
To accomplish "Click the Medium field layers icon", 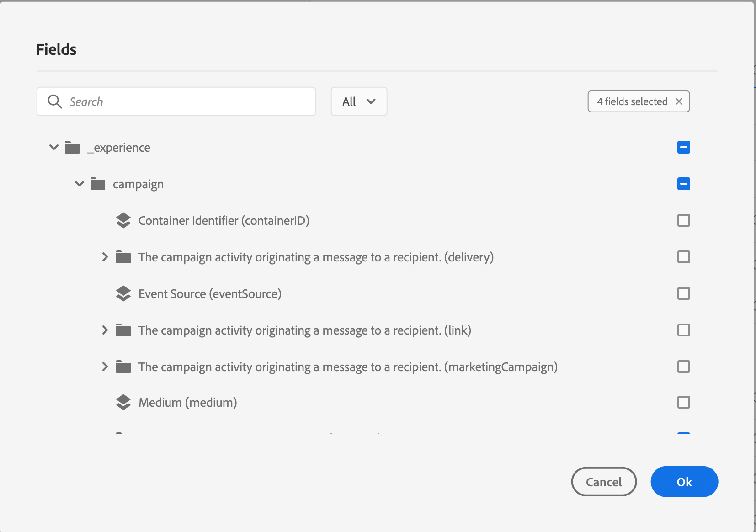I will click(123, 403).
